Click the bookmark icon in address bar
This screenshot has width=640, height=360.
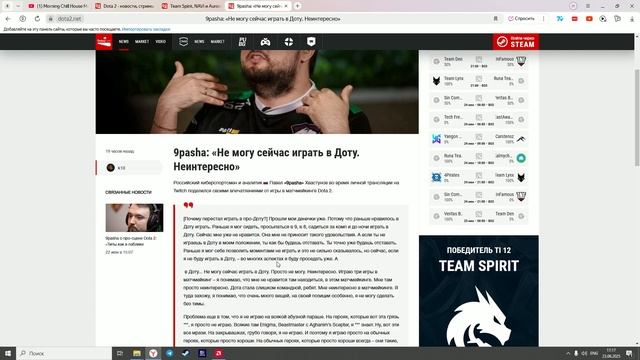pos(496,19)
